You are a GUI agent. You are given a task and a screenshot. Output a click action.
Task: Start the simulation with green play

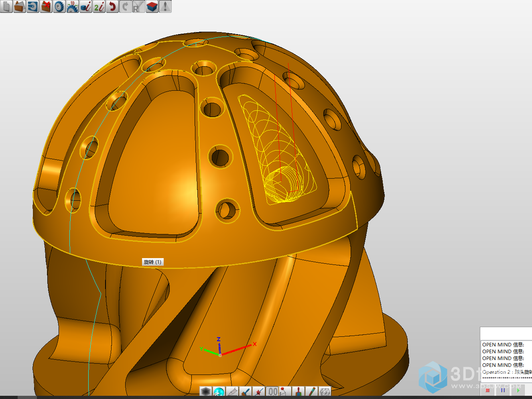pyautogui.click(x=518, y=390)
